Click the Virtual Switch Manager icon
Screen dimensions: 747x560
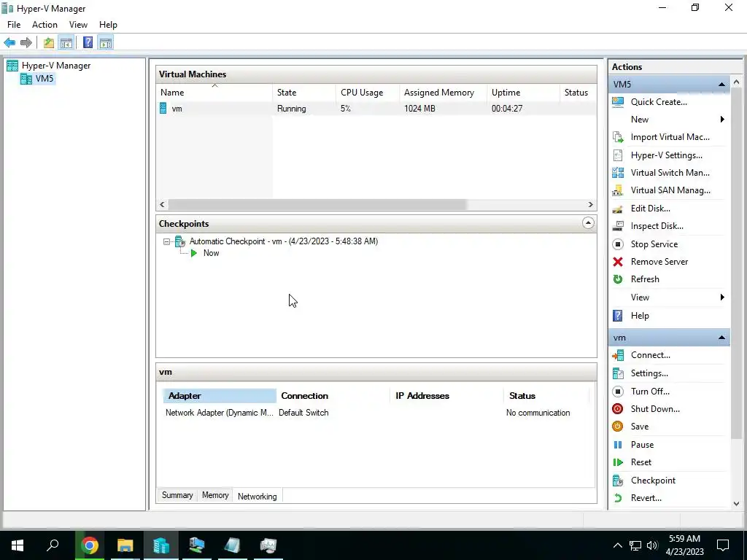[x=618, y=173]
